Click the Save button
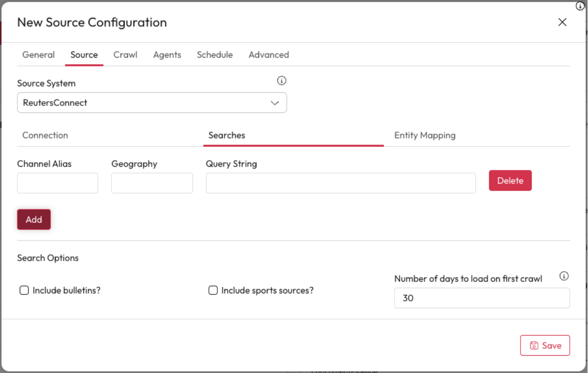The height and width of the screenshot is (373, 588). 545,345
